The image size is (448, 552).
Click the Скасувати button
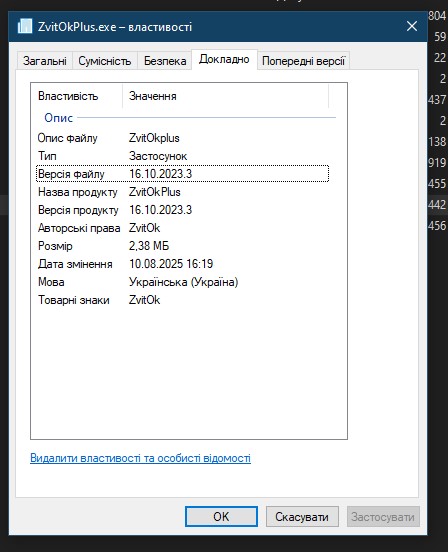click(x=302, y=516)
